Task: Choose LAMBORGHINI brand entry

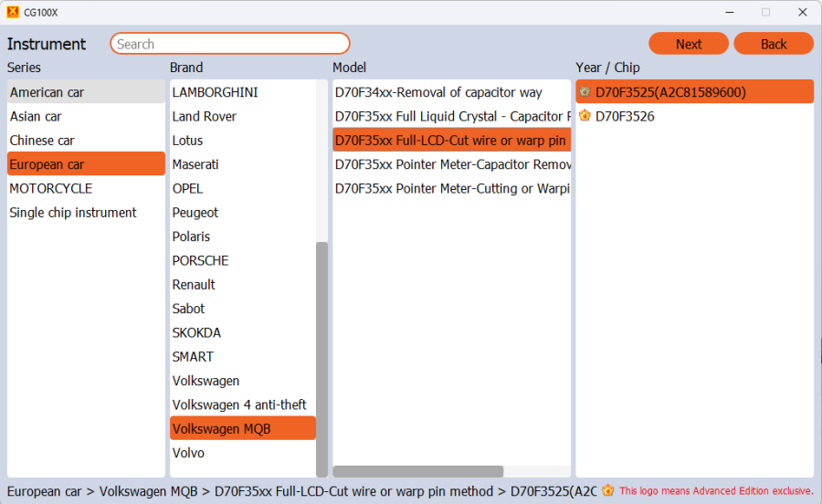Action: click(x=215, y=92)
